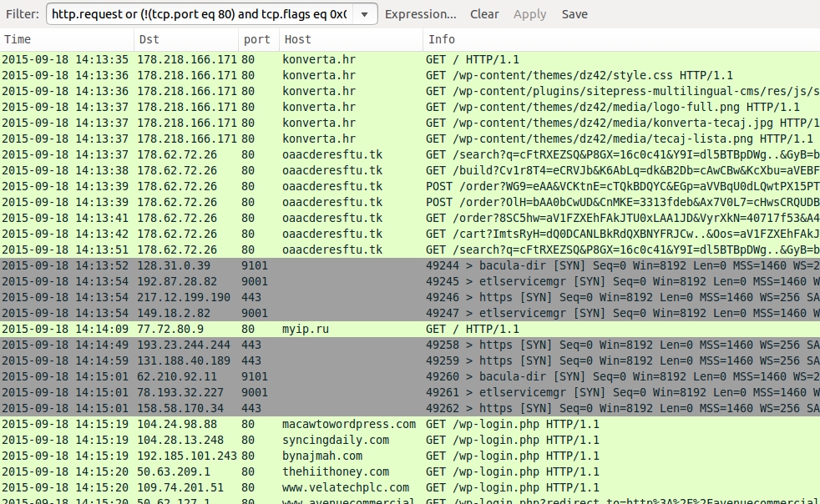Sort packets by the Dst column header
Viewport: 820px width, 504px height.
click(185, 39)
